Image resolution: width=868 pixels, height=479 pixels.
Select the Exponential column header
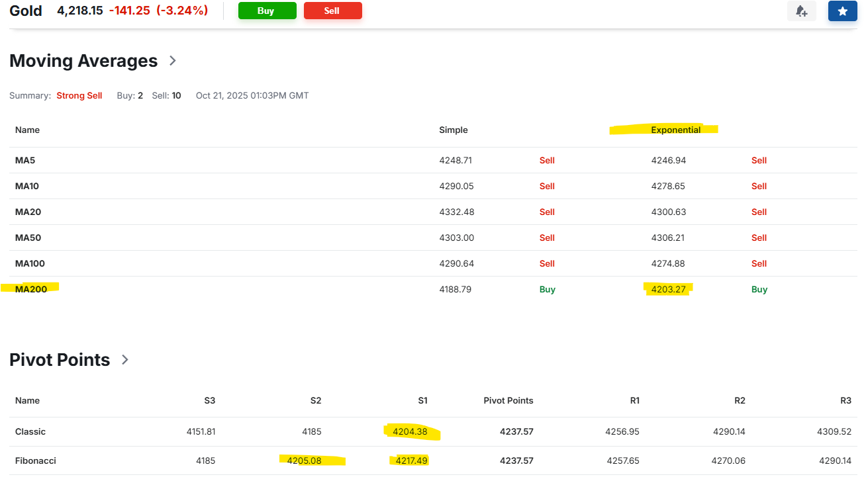pyautogui.click(x=675, y=130)
